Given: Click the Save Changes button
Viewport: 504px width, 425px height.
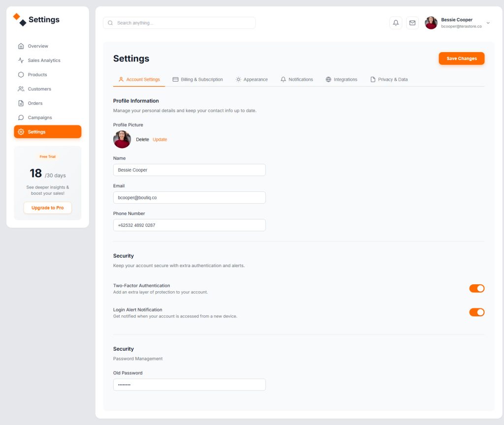Looking at the screenshot, I should coord(462,59).
